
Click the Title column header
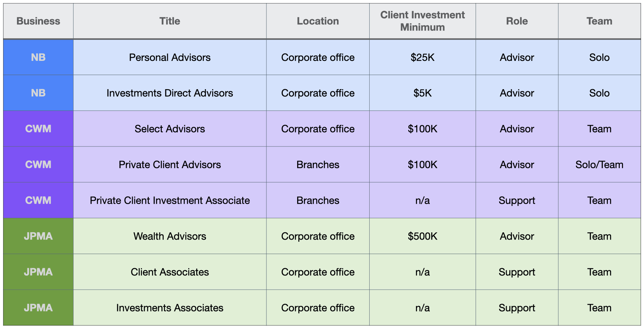tap(170, 21)
